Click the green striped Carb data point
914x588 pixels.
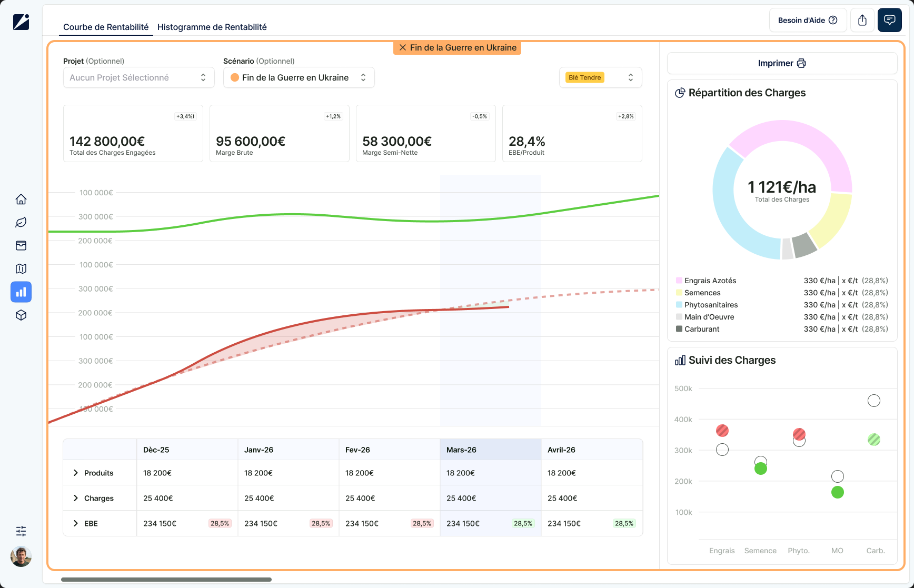(x=874, y=440)
